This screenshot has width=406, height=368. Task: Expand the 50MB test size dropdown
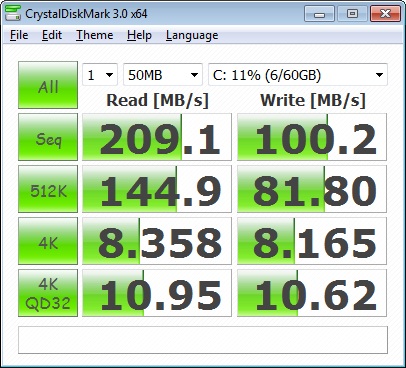[163, 75]
